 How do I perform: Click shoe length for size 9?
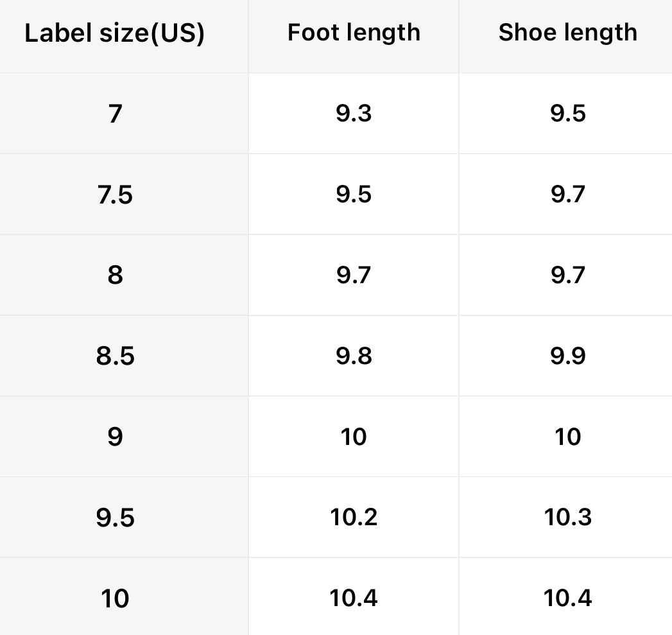point(567,437)
